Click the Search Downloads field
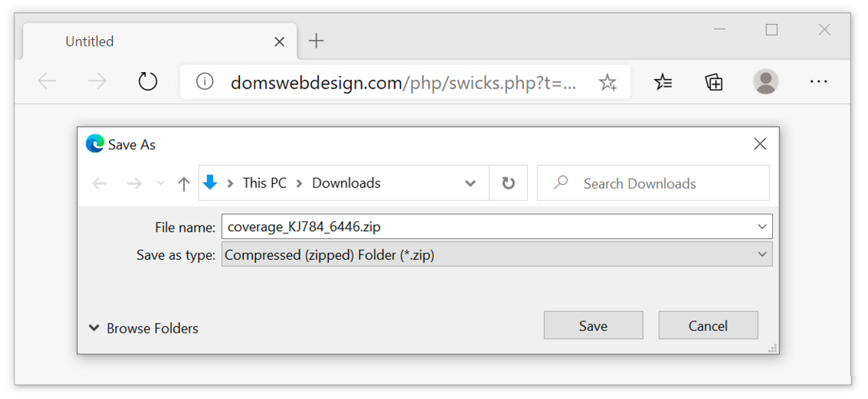The width and height of the screenshot is (868, 399). (654, 183)
